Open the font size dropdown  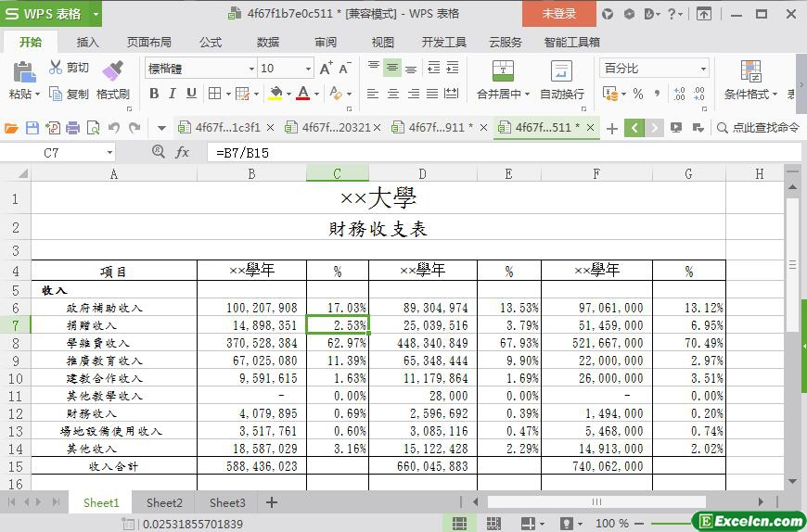308,69
